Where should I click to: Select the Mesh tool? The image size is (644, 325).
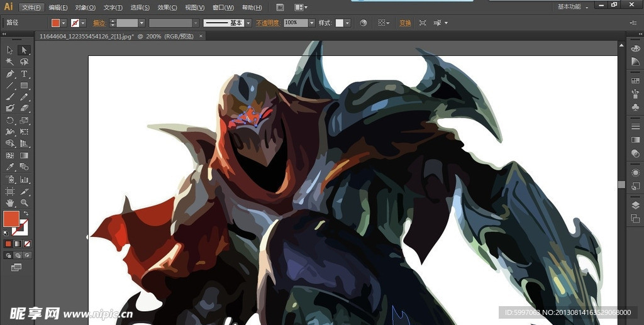[x=10, y=155]
